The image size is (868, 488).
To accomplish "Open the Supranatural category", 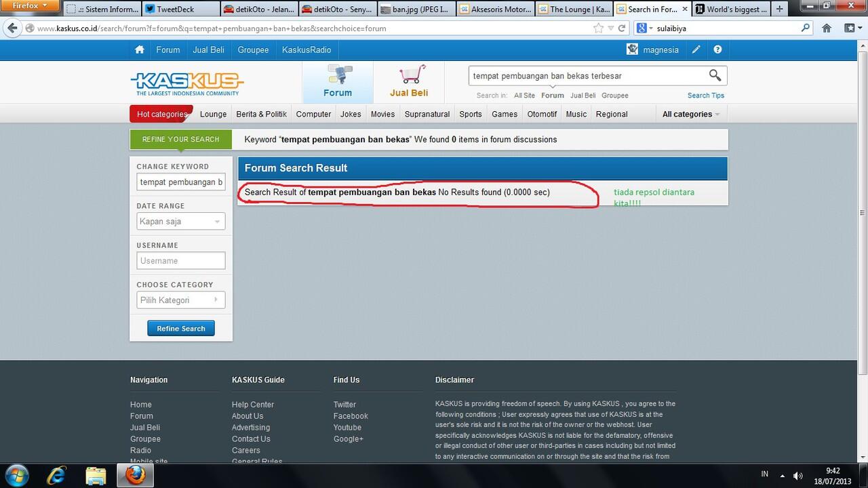I will pyautogui.click(x=427, y=114).
